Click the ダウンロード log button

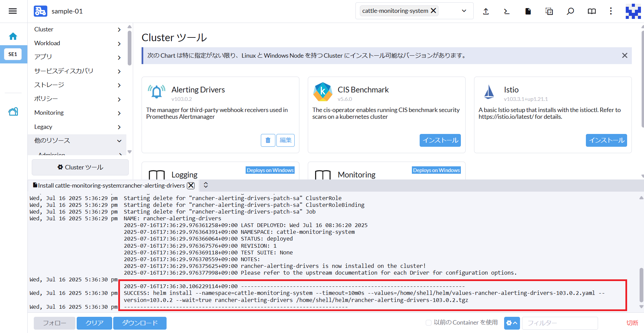pyautogui.click(x=140, y=323)
